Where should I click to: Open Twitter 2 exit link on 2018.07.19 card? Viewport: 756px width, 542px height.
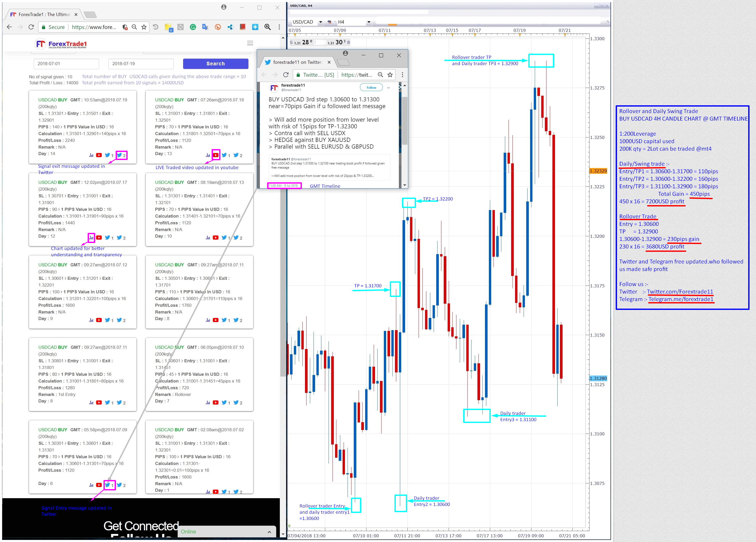tap(121, 155)
